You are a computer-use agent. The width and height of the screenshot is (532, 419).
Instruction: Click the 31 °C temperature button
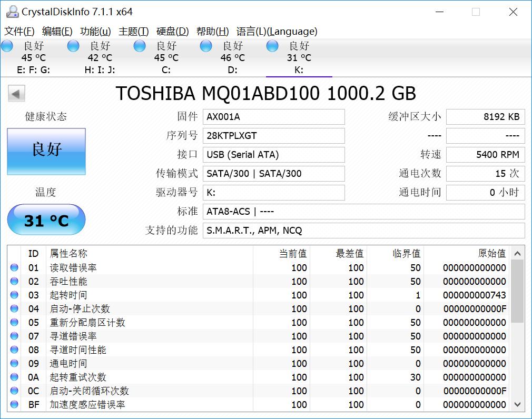[46, 220]
